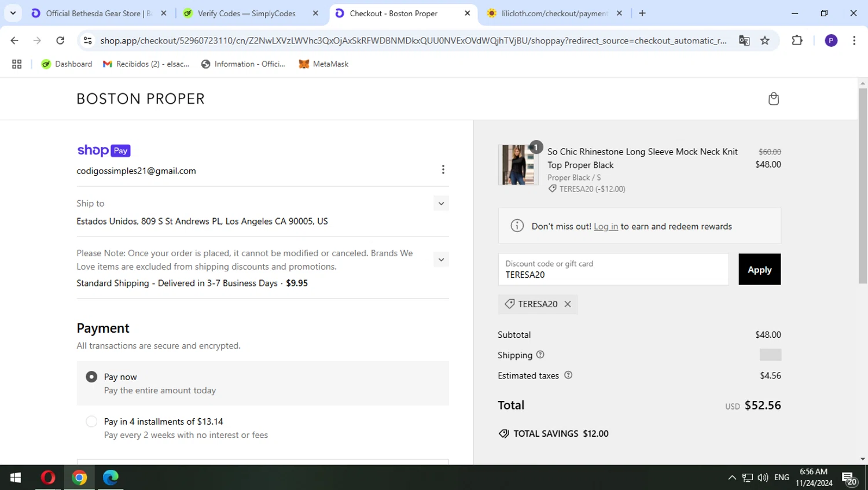
Task: Click TOTAL SAVINGS $12.00 text
Action: click(x=561, y=433)
